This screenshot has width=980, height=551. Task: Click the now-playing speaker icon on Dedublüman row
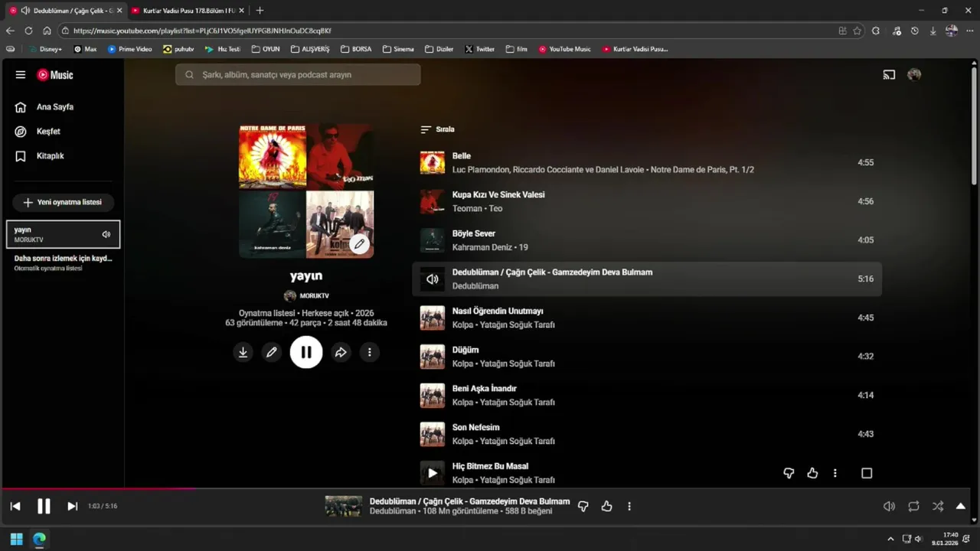point(433,279)
